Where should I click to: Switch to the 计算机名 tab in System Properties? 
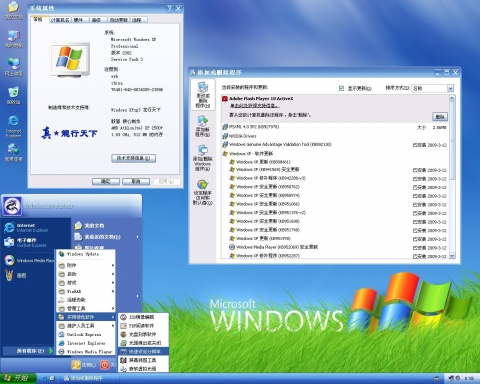[60, 20]
